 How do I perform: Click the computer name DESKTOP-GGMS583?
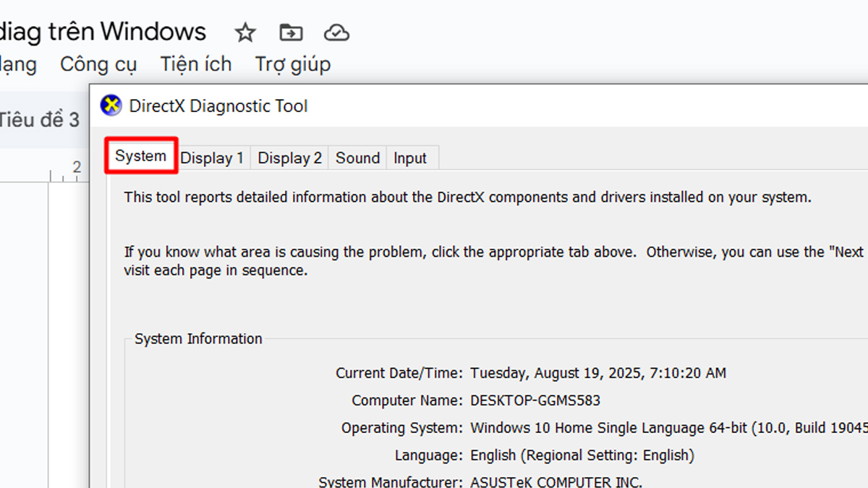tap(535, 401)
